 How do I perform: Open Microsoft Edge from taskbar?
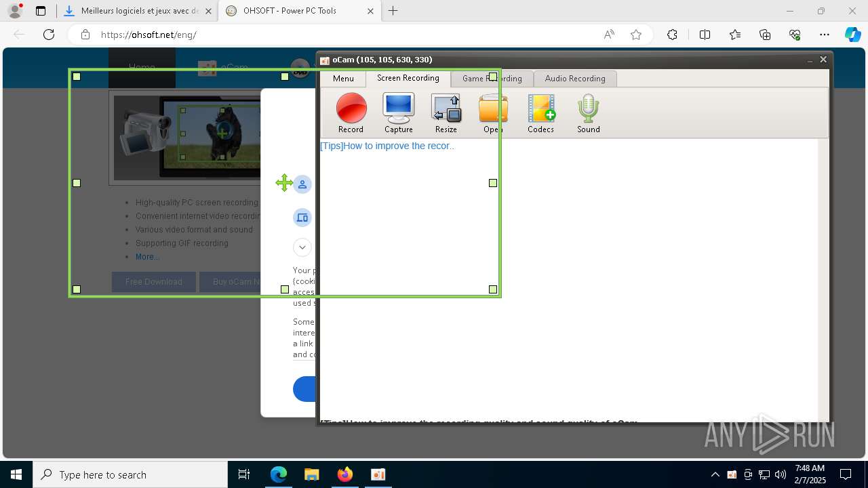pos(279,474)
